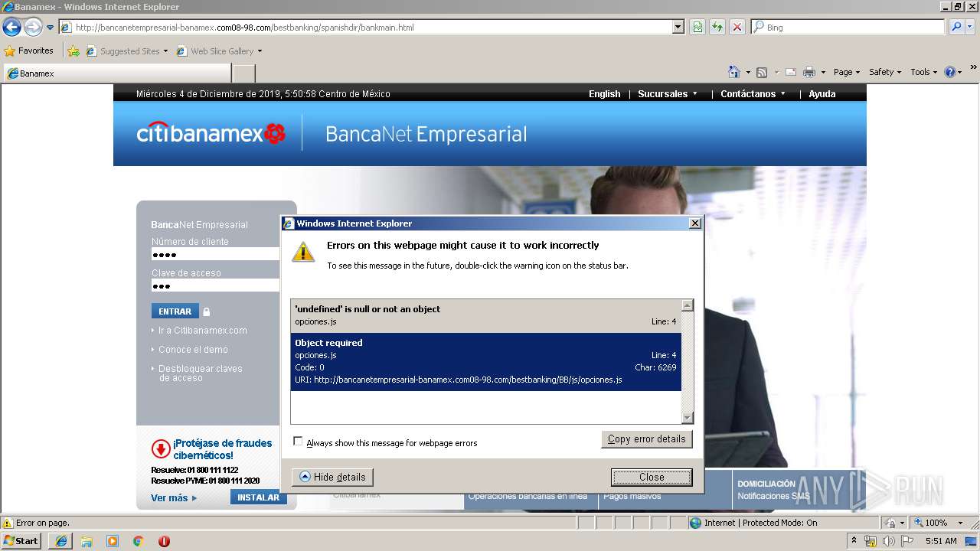The height and width of the screenshot is (551, 980).
Task: Go forward with the browser Forward arrow
Action: click(x=33, y=28)
